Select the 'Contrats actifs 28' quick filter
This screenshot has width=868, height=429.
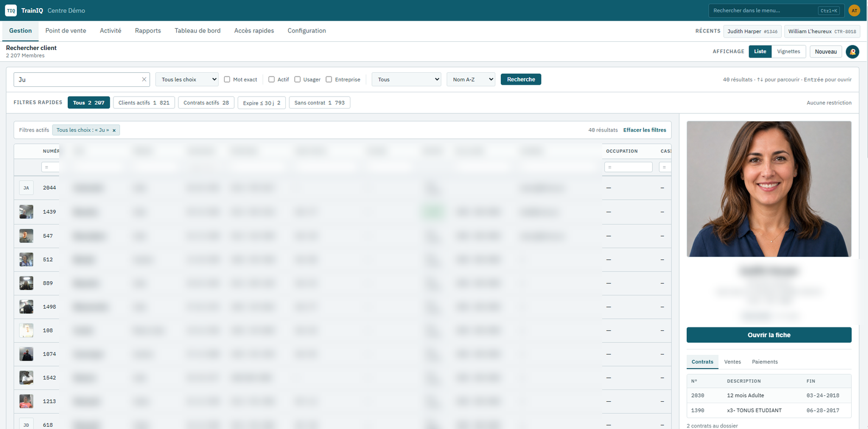(x=206, y=103)
